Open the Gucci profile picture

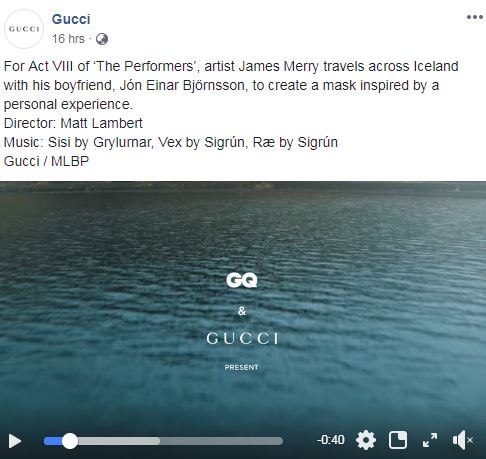click(x=24, y=29)
